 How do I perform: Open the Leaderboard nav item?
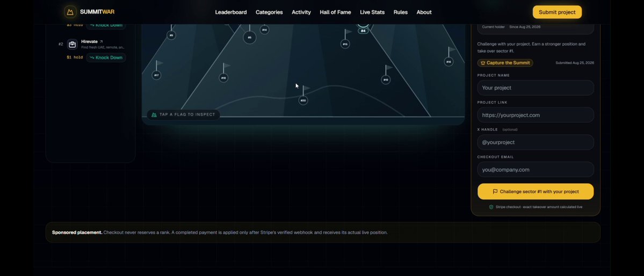pyautogui.click(x=231, y=12)
